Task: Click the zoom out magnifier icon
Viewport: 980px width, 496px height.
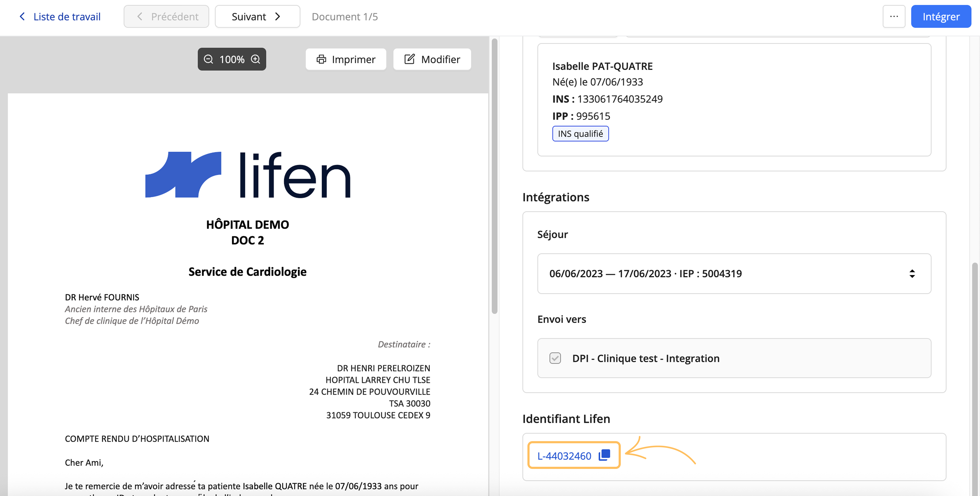Action: (208, 59)
